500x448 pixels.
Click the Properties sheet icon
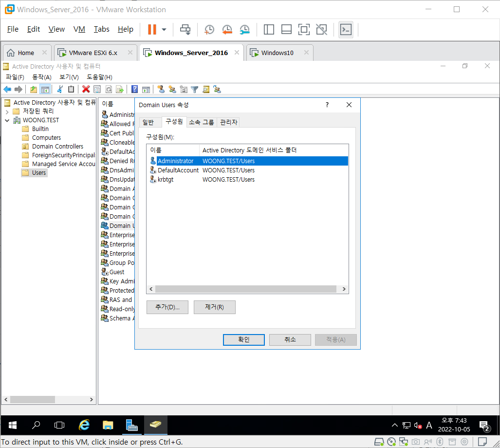[97, 90]
